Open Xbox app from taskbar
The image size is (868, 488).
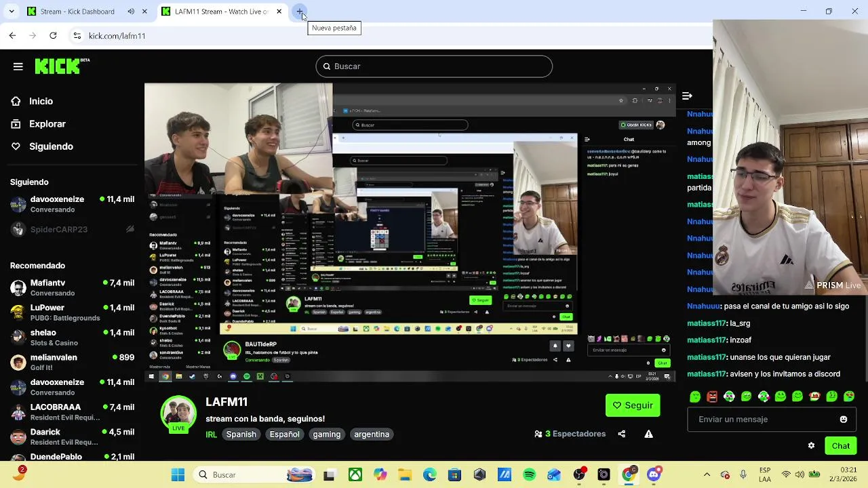355,475
